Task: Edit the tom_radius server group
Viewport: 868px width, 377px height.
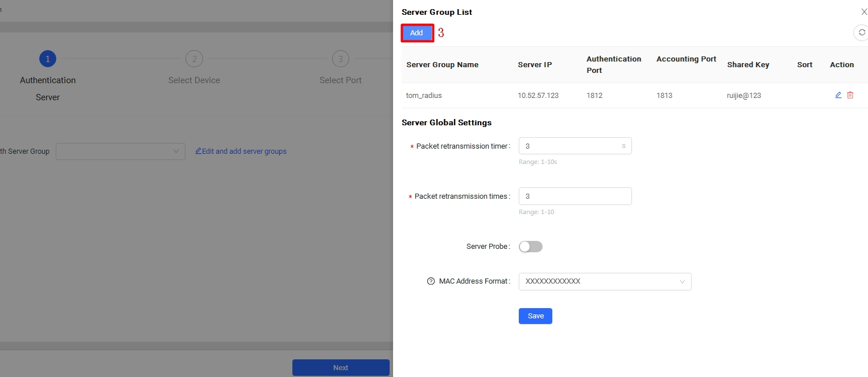Action: [x=838, y=95]
